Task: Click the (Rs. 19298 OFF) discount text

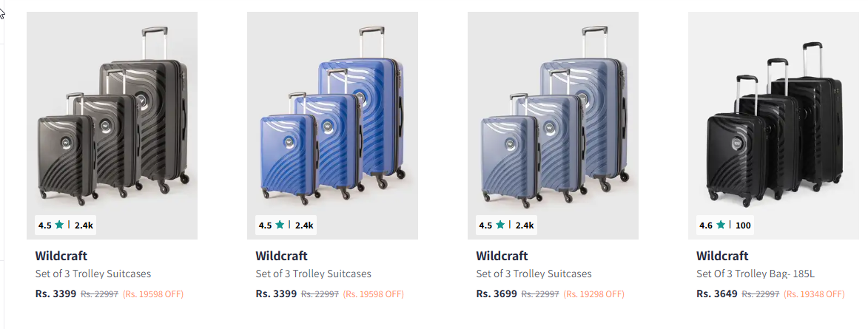Action: click(594, 294)
